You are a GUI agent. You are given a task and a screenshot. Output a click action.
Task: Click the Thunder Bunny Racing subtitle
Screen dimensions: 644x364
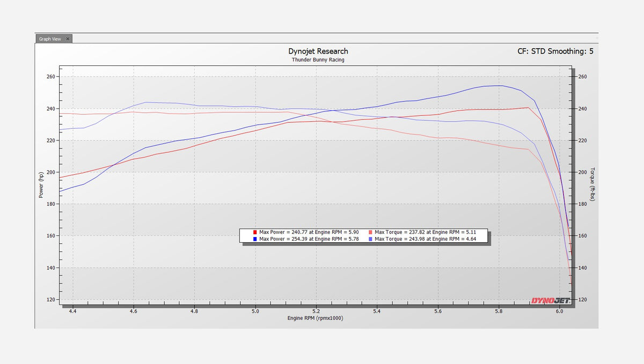tap(318, 60)
